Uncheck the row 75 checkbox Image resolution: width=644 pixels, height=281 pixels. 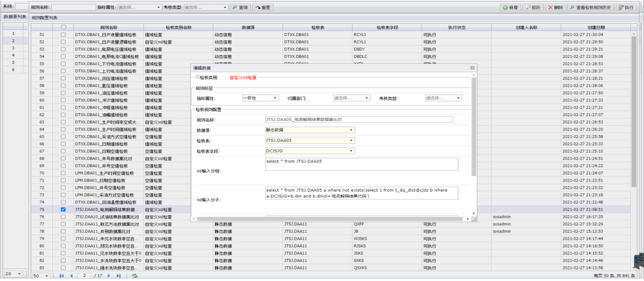coord(63,209)
